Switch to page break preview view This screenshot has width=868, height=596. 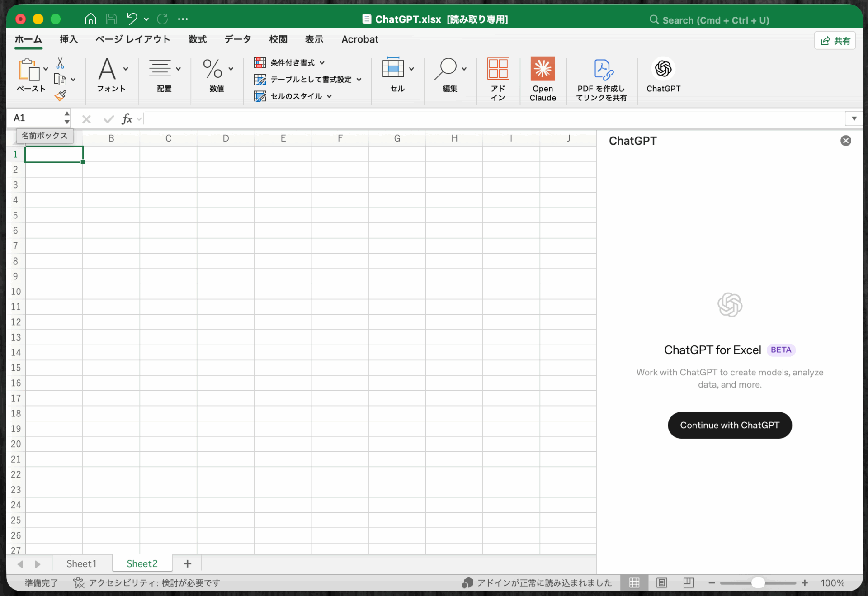[688, 583]
